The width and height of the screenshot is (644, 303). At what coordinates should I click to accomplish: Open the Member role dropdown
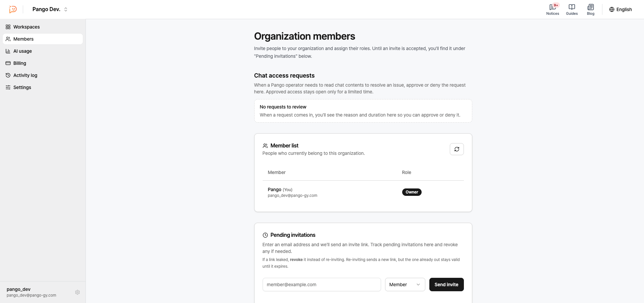[x=405, y=285]
